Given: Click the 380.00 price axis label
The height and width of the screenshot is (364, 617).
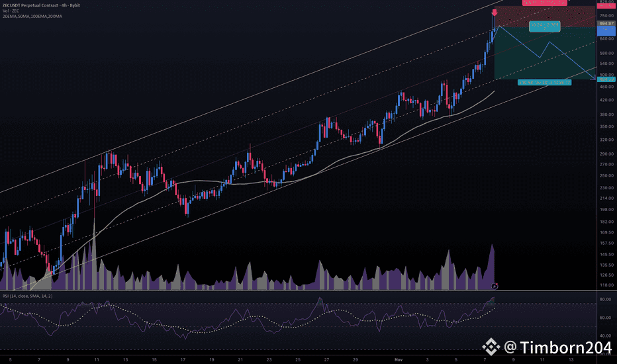Looking at the screenshot, I should [x=606, y=114].
